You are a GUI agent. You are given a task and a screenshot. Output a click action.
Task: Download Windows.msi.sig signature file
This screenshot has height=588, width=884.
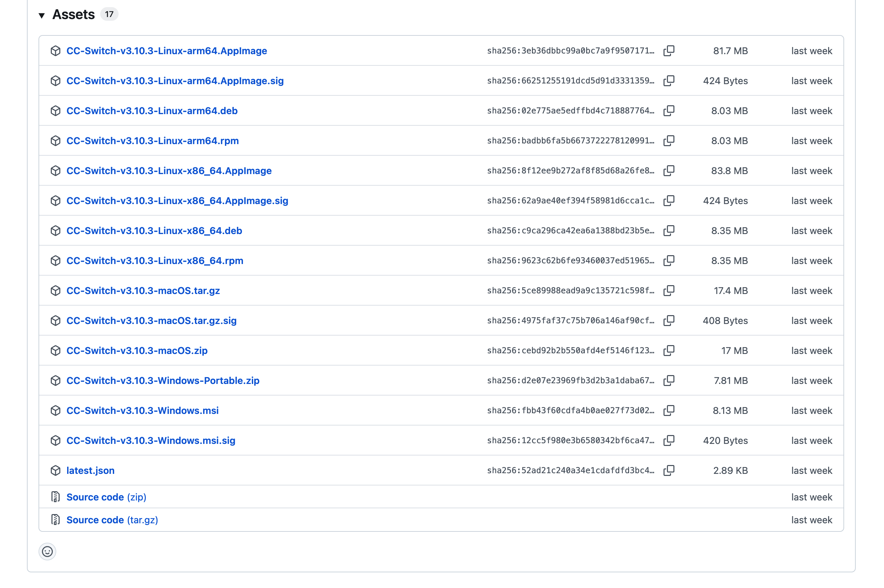[151, 440]
